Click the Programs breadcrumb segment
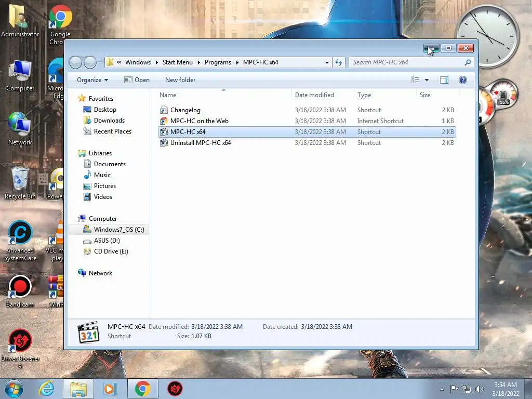 point(218,62)
